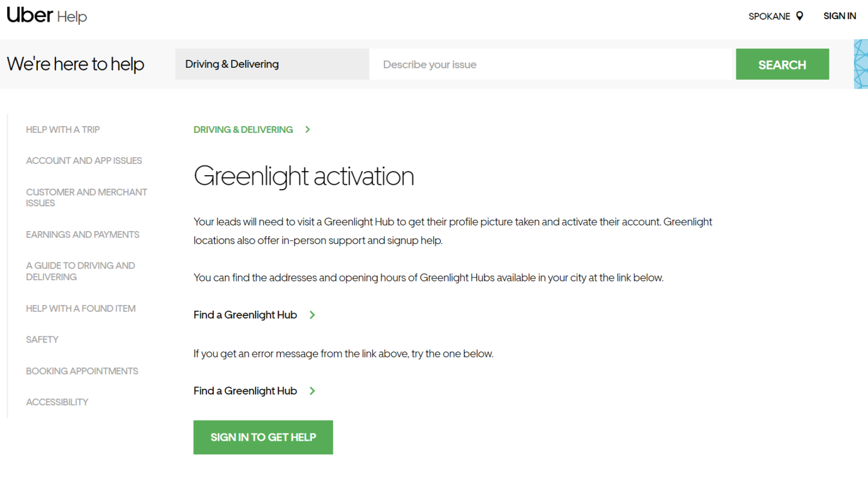
Task: Click the arrow beside the first Find a Greenlight Hub
Action: click(x=312, y=315)
